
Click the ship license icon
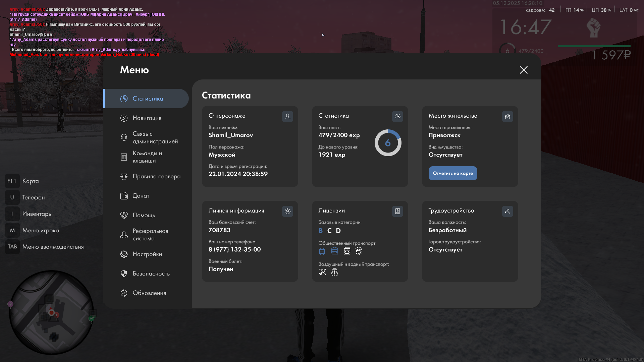(334, 272)
